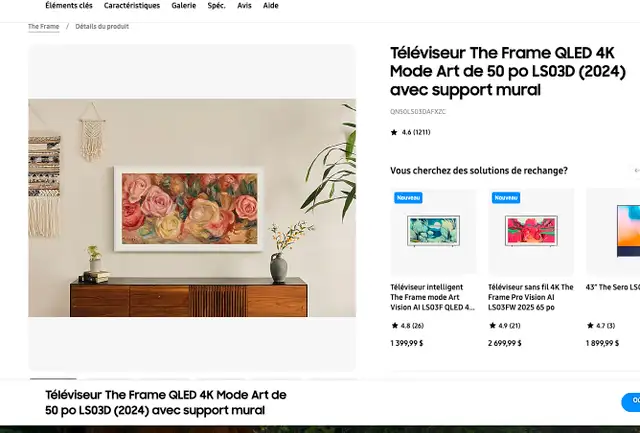Click the LS03F television thumbnail with blue artwork
Screen dimensions: 640x433
433,231
